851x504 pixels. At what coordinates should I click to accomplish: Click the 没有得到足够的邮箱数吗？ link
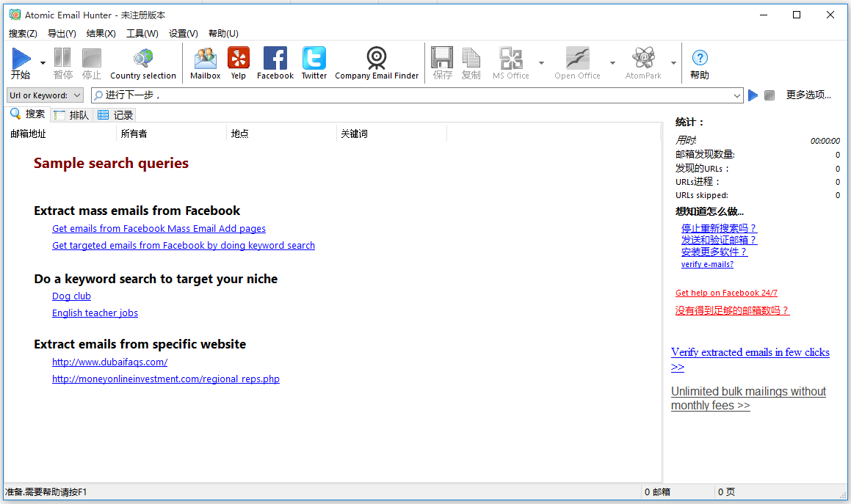pyautogui.click(x=732, y=310)
